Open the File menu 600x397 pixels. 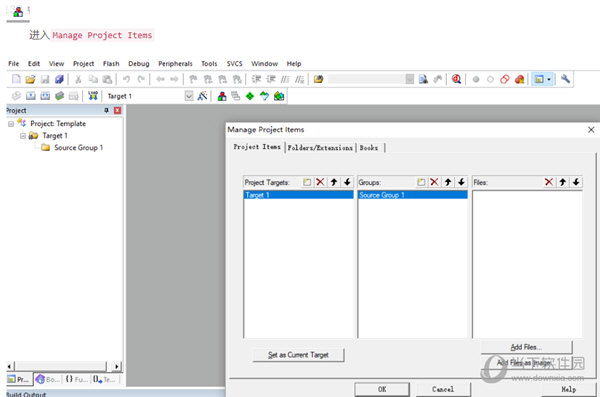[x=13, y=64]
